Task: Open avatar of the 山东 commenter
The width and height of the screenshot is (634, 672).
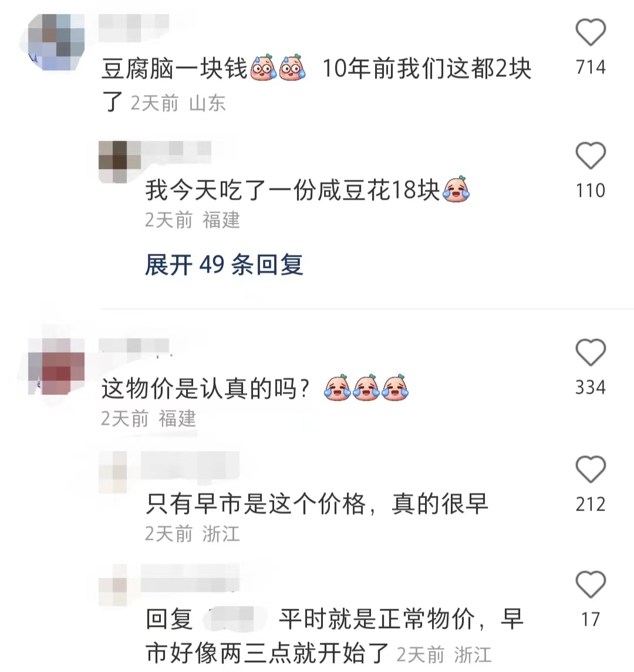Action: tap(56, 42)
